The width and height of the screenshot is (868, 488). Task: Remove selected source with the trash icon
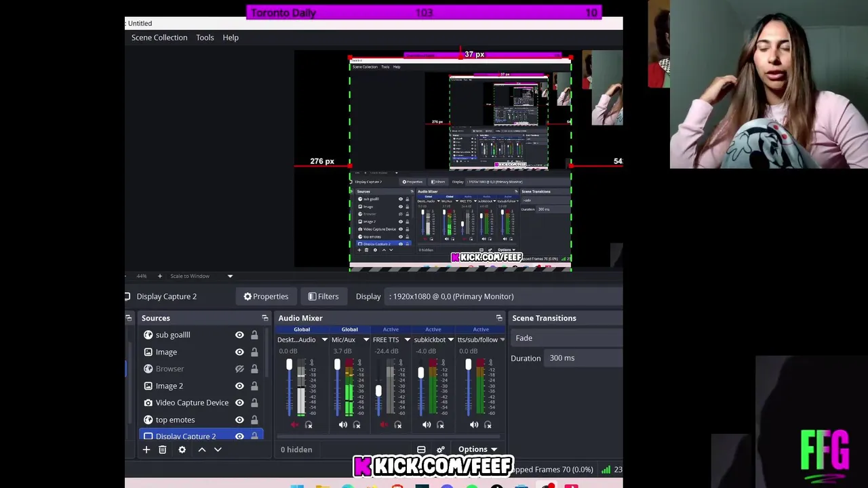[x=163, y=449]
